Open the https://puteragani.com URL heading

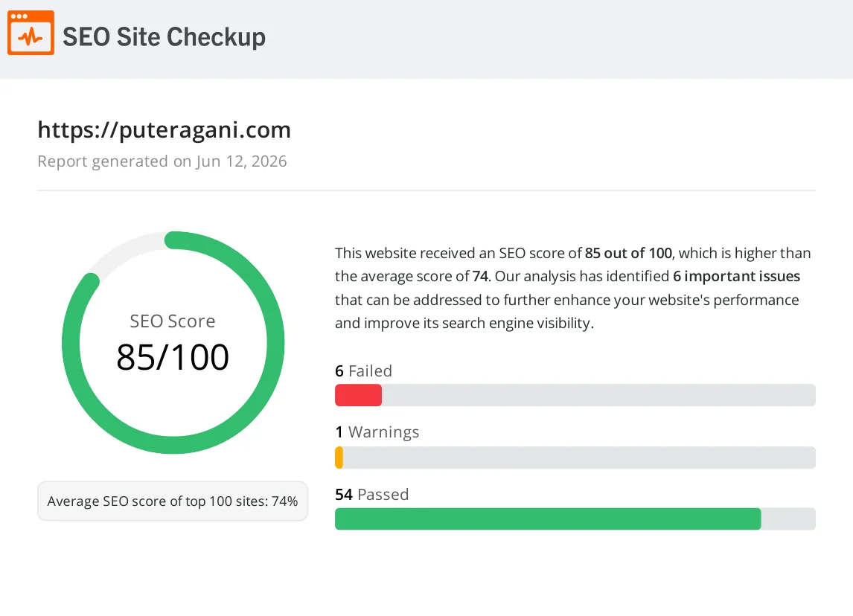pyautogui.click(x=164, y=130)
